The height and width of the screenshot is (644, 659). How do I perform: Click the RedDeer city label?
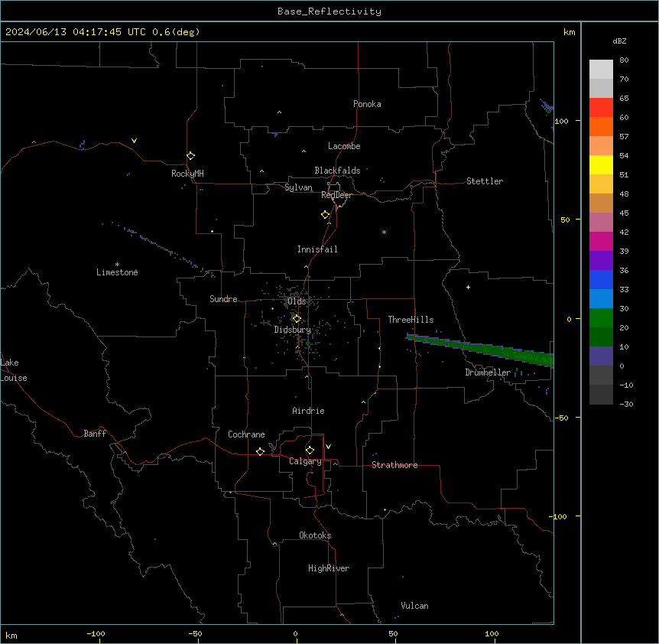point(336,195)
